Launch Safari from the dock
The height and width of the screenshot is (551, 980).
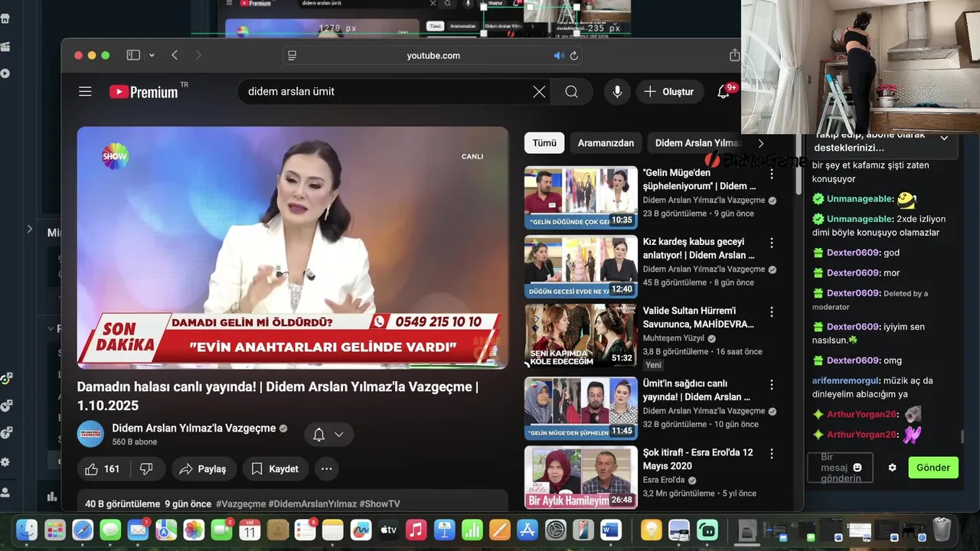point(83,530)
